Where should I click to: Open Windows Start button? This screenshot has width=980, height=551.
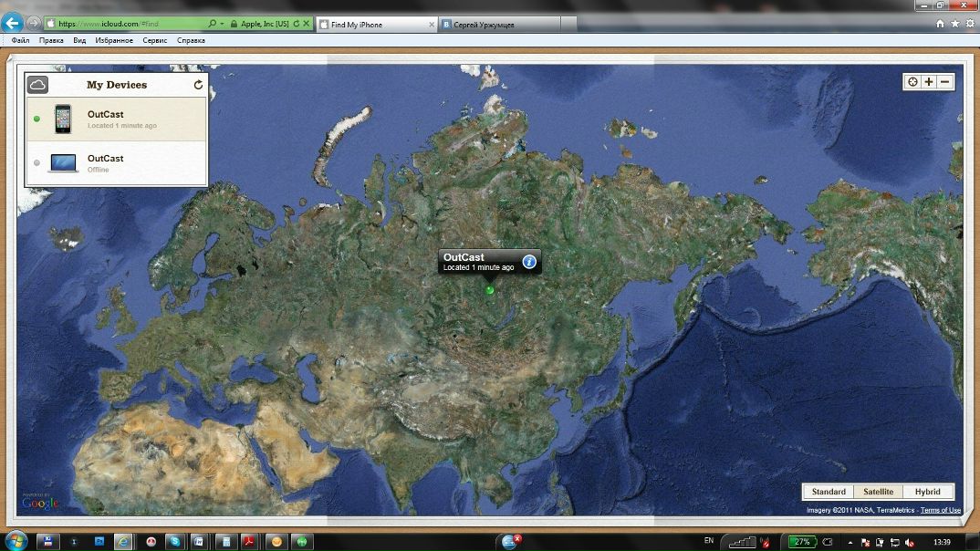click(x=15, y=541)
